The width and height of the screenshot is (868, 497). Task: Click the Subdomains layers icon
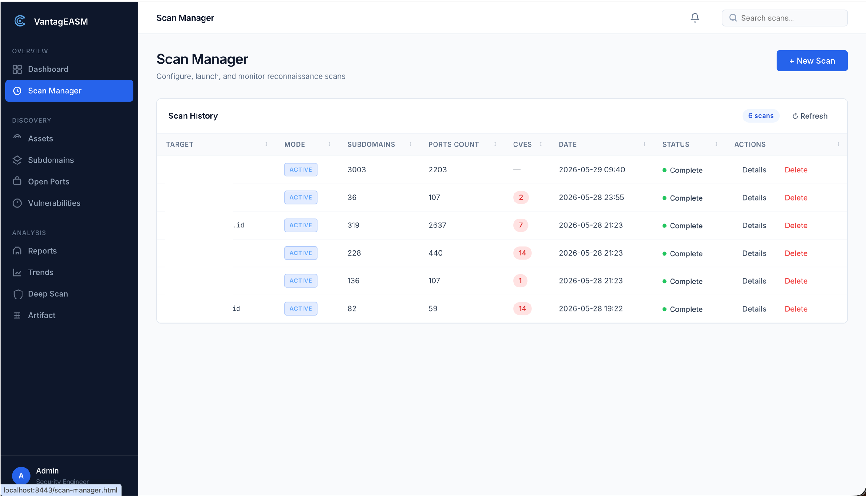click(17, 160)
